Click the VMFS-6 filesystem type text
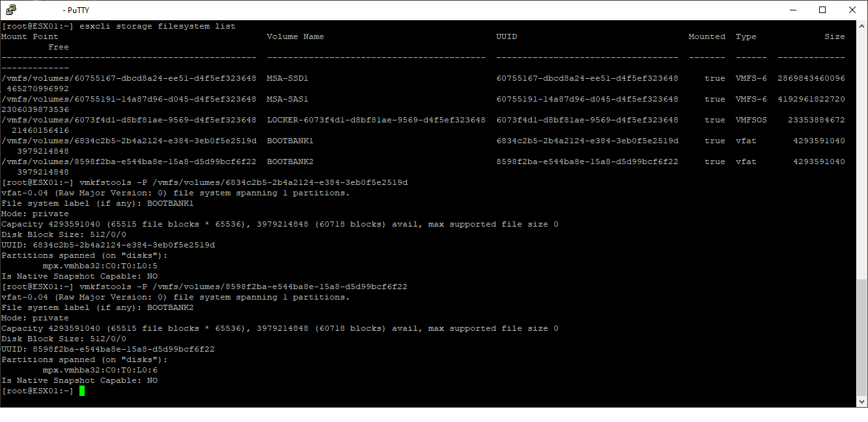Viewport: 868px width, 422px height. [751, 77]
